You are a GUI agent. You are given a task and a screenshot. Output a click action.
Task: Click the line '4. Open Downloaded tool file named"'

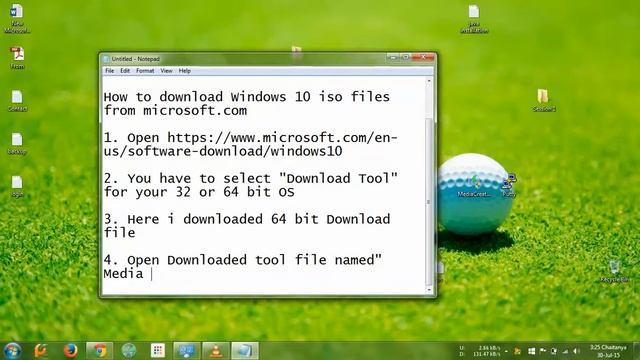click(x=243, y=260)
